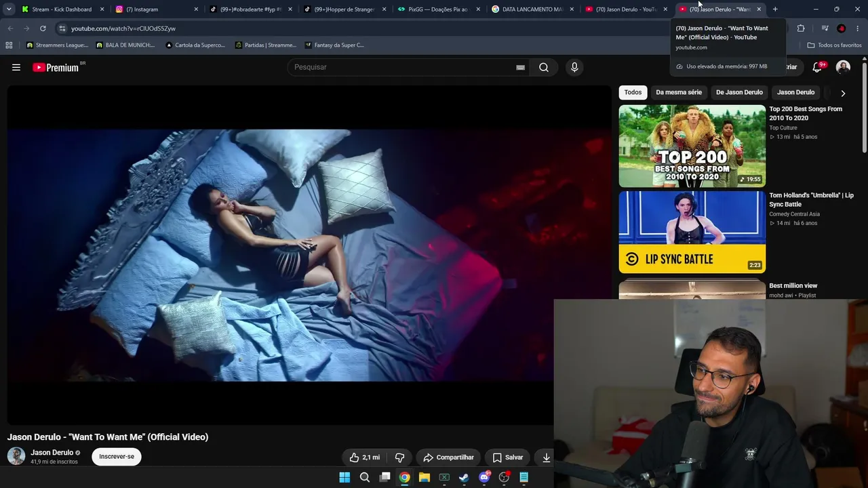Open Tom Holland Lip Sync Battle thumbnail
Image resolution: width=868 pixels, height=488 pixels.
point(692,232)
